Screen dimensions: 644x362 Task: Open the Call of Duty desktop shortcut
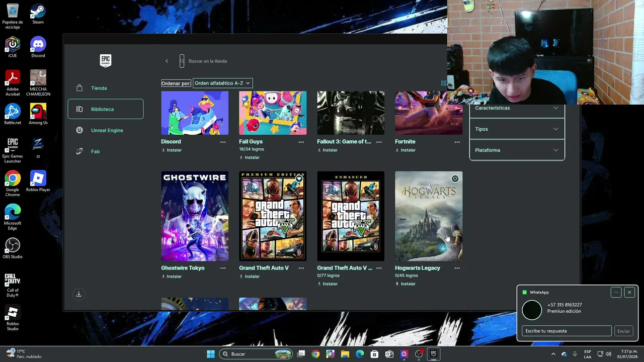13,285
